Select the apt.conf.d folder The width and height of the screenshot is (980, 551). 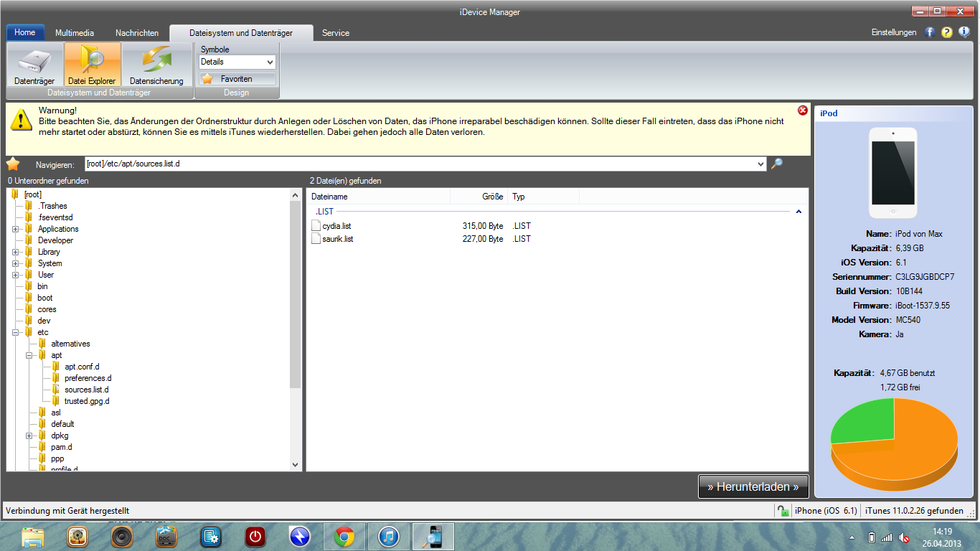pos(82,367)
